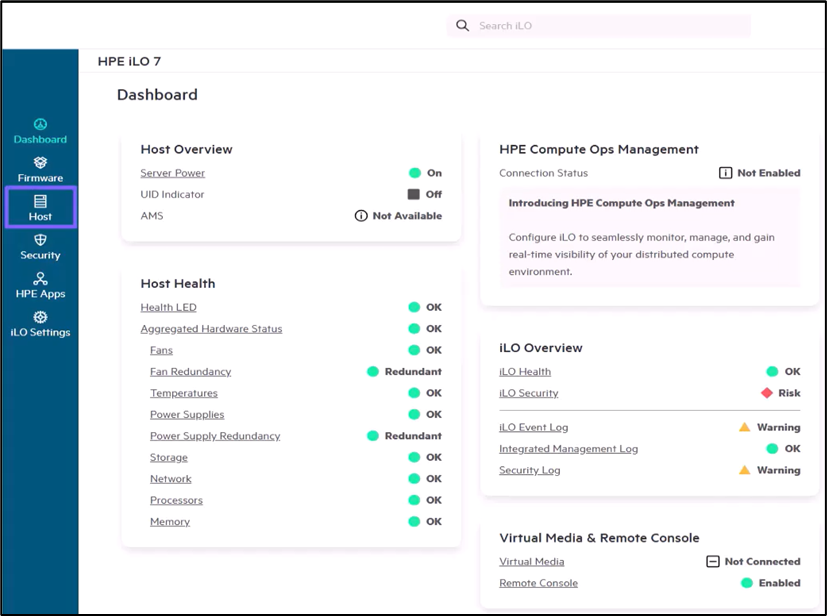827x616 pixels.
Task: Click the HPE Compute Ops Management title
Action: [599, 149]
